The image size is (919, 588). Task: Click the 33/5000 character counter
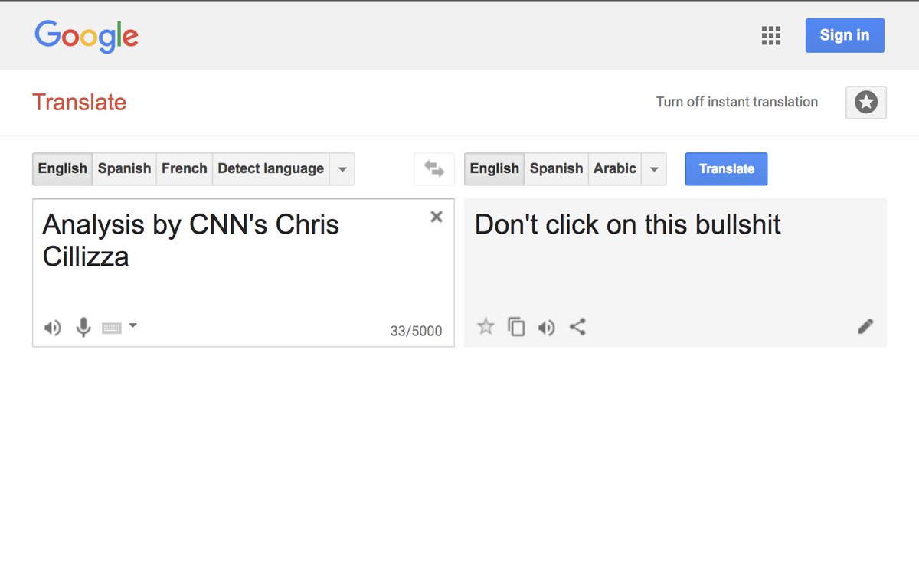(x=416, y=332)
